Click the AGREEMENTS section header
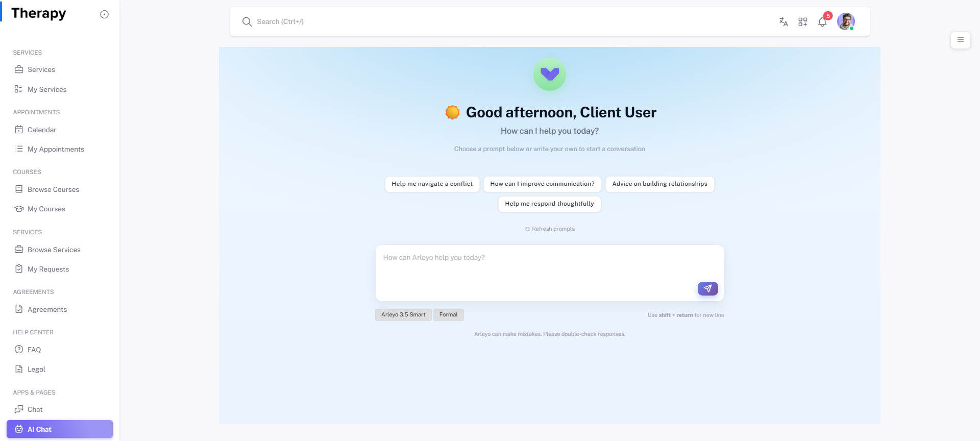This screenshot has height=441, width=980. pos(33,292)
